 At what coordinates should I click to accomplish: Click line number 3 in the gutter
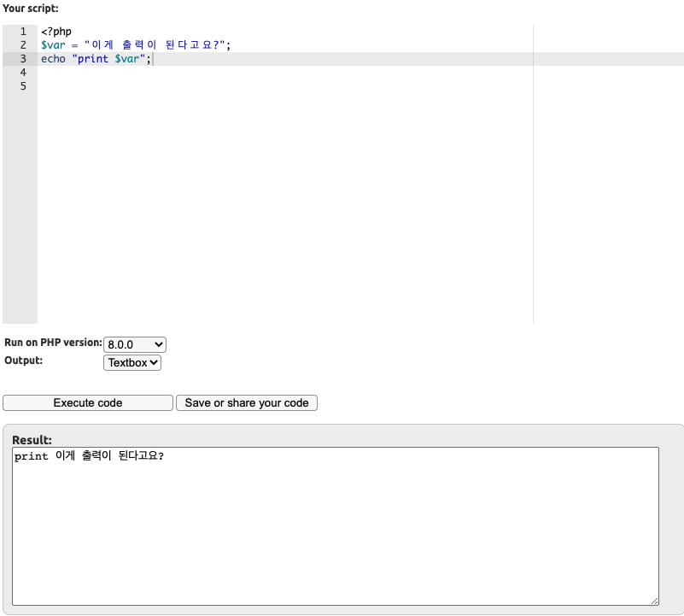point(23,58)
